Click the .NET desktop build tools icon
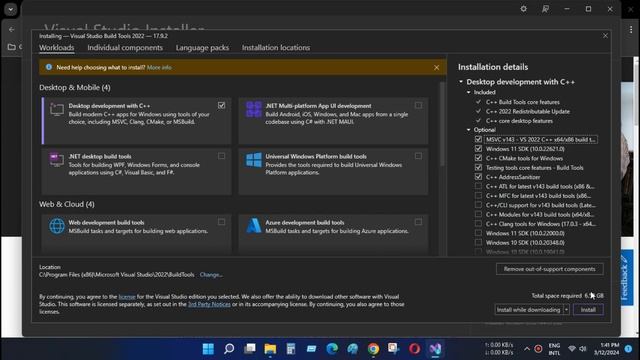Image resolution: width=640 pixels, height=360 pixels. pyautogui.click(x=57, y=160)
